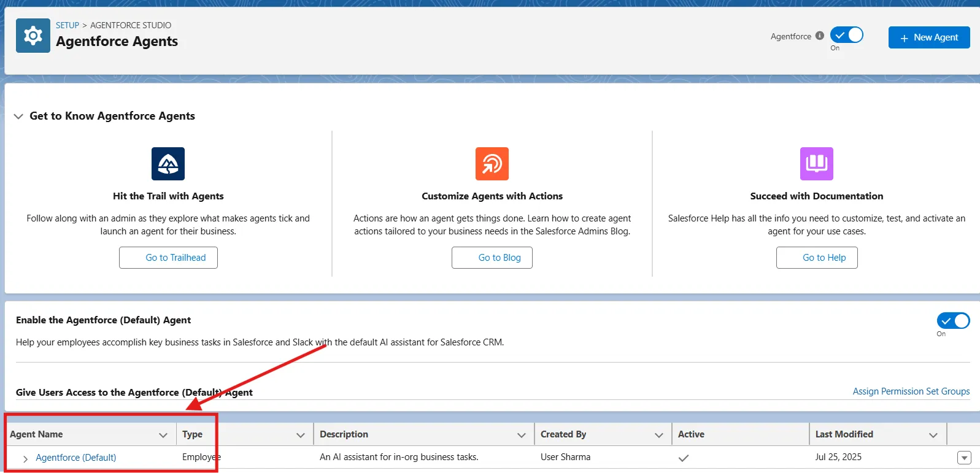
Task: Collapse Get to Know Agentforce Agents section
Action: (x=18, y=116)
